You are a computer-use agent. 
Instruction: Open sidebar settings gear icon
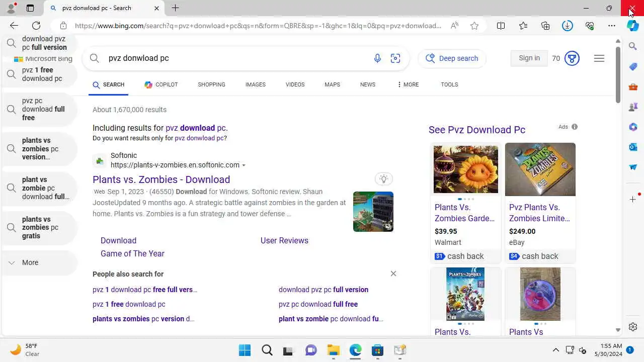point(633,327)
